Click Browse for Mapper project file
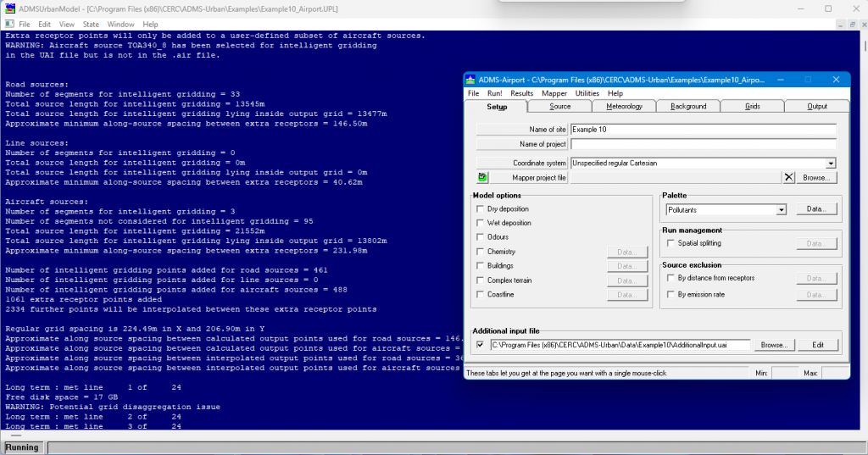 pos(816,178)
